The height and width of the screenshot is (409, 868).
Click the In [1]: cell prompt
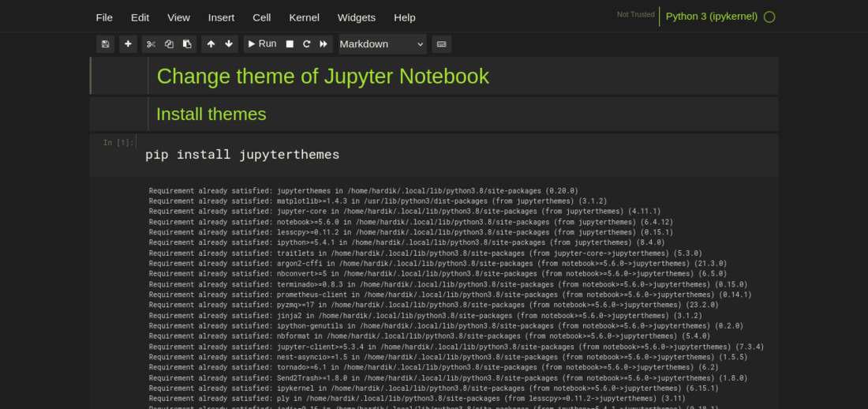pyautogui.click(x=118, y=142)
